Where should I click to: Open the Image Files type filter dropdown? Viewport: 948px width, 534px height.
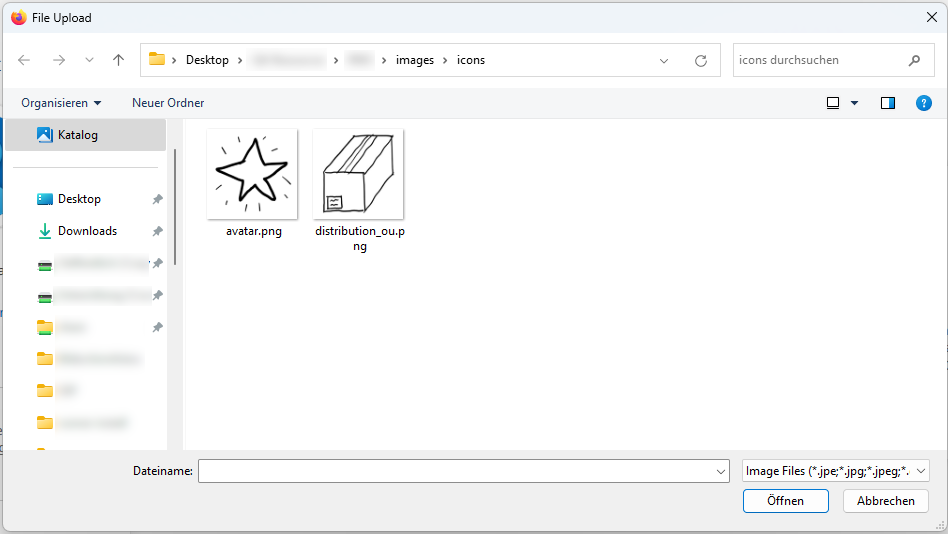pos(836,471)
